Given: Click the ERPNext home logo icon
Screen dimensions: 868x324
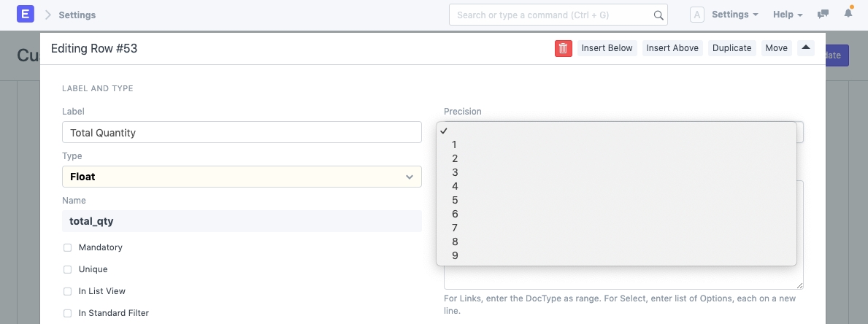Looking at the screenshot, I should tap(26, 15).
